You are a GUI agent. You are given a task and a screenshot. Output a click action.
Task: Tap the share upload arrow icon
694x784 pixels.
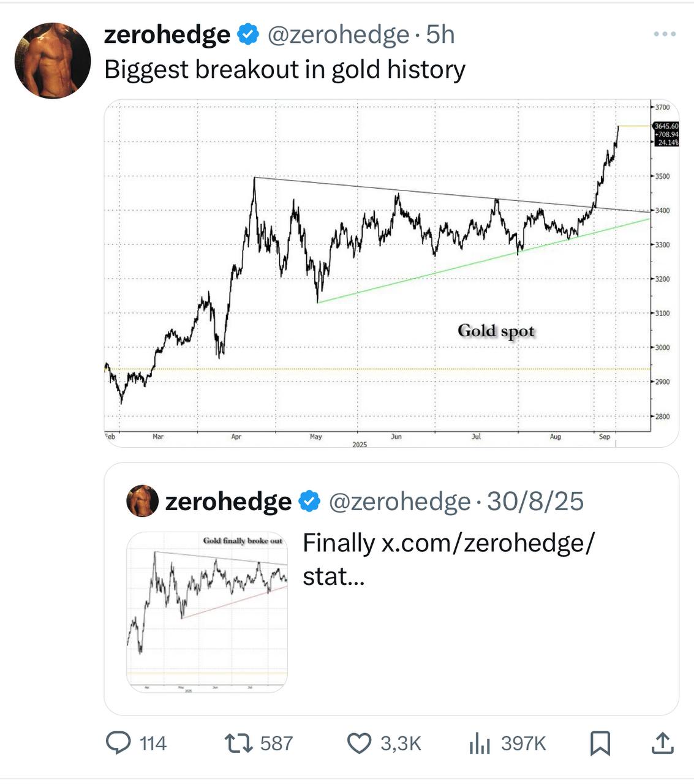point(662,743)
